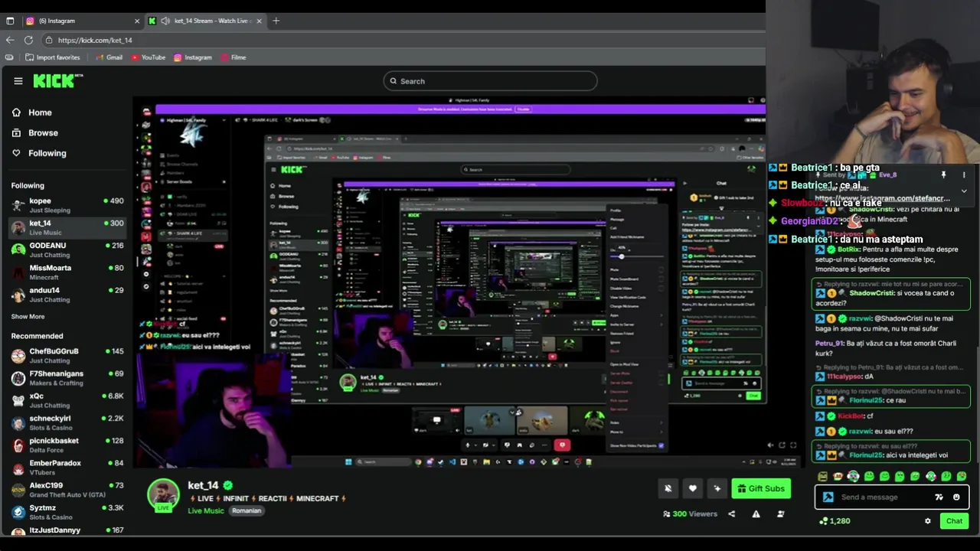Image resolution: width=980 pixels, height=551 pixels.
Task: Click ket_14 streamer avatar with LIVE badge
Action: 163,495
